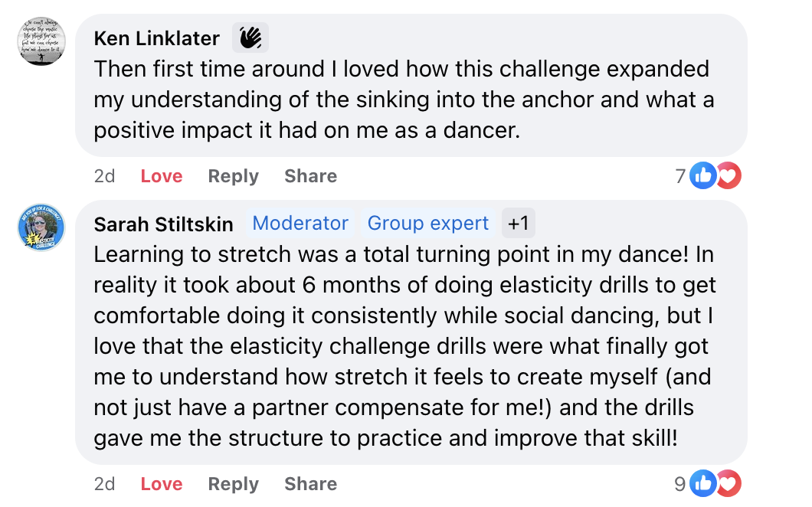Share Ken Linklater's comment

click(311, 176)
